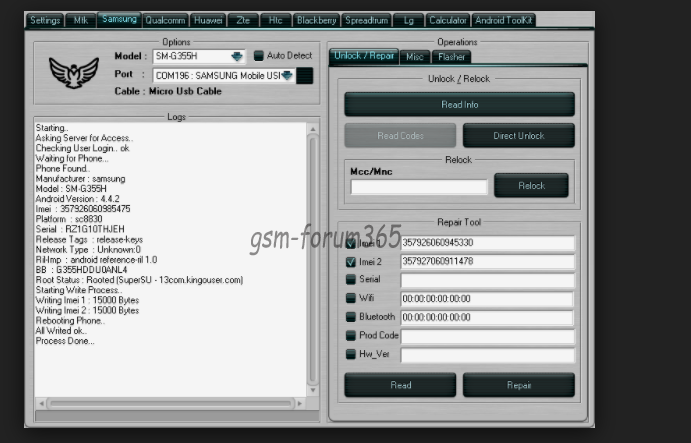Screen dimensions: 691x443
Task: Click the Read Codes button
Action: click(400, 136)
